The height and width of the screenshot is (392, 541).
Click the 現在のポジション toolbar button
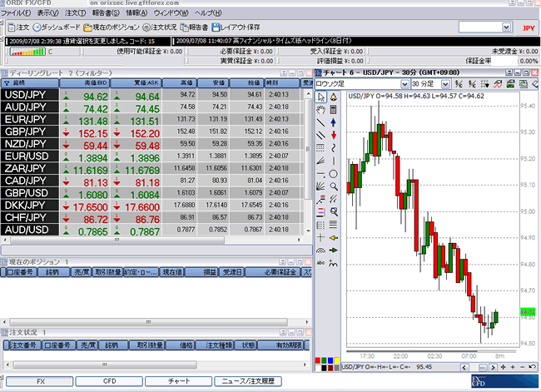tap(112, 27)
